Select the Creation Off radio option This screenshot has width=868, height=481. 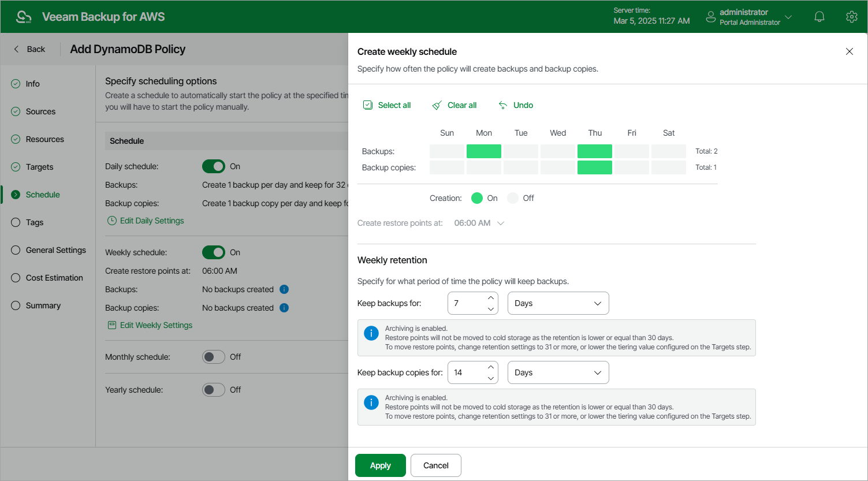pyautogui.click(x=513, y=198)
